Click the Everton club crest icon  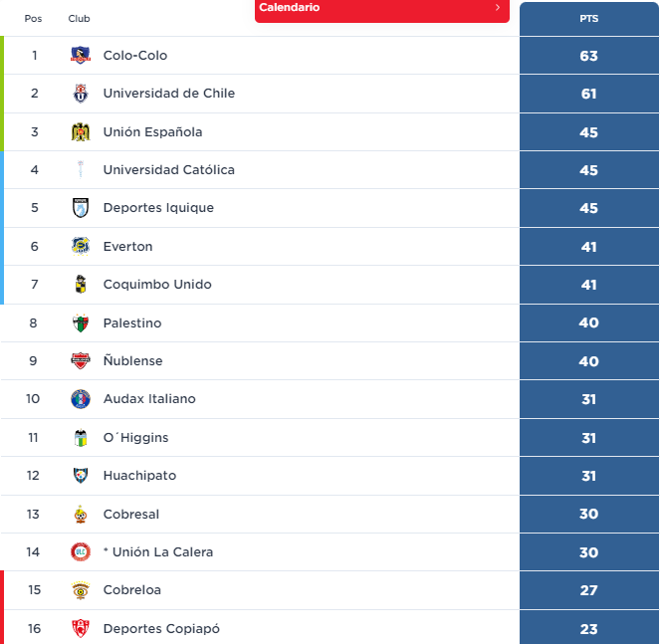81,247
